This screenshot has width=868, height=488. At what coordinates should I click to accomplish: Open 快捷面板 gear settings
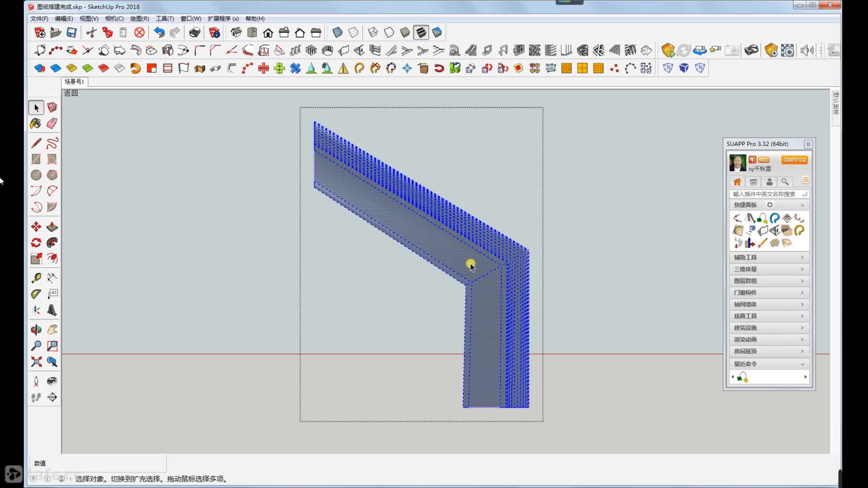[x=770, y=205]
